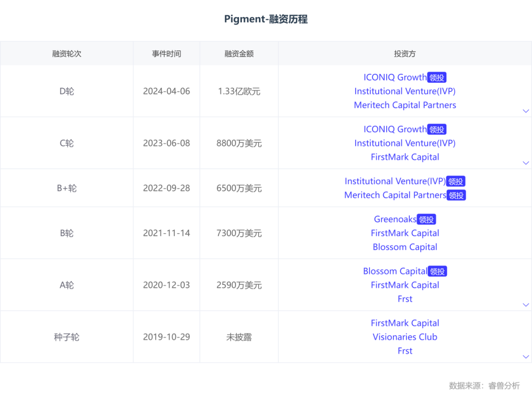
Task: Open FirstMark Capital link in C轮 row
Action: pyautogui.click(x=405, y=157)
